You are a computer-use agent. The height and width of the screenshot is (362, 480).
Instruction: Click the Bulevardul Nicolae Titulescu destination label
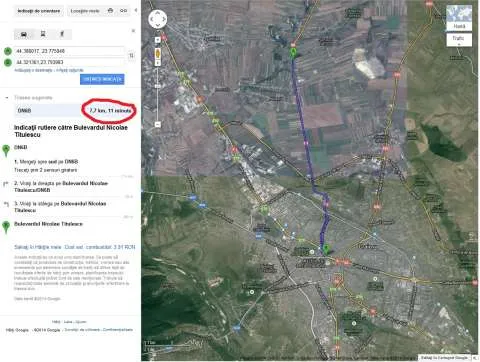(x=48, y=224)
